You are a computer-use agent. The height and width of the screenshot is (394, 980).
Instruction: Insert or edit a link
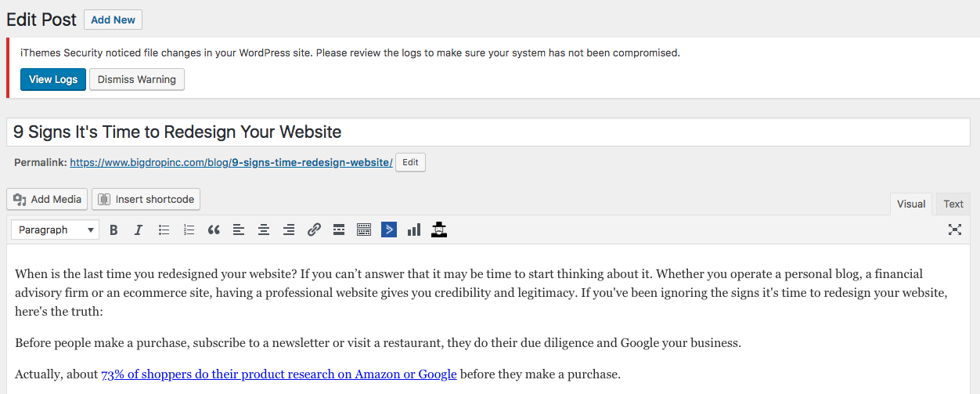[x=314, y=230]
